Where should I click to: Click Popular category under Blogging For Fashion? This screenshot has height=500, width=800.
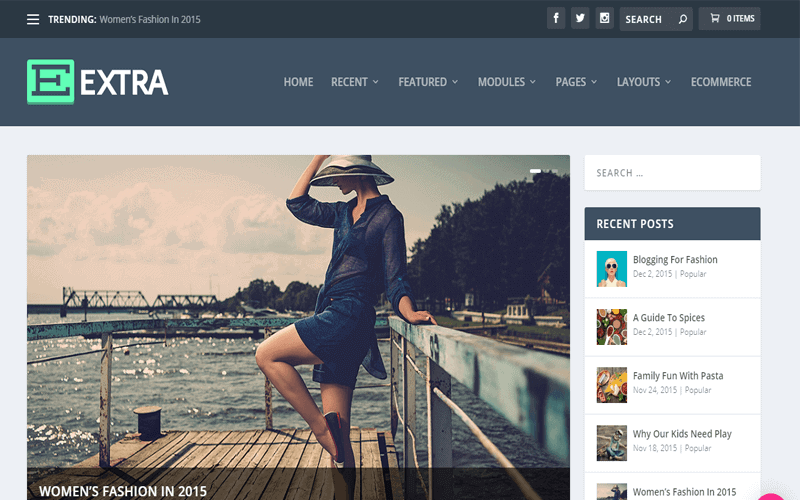[693, 274]
